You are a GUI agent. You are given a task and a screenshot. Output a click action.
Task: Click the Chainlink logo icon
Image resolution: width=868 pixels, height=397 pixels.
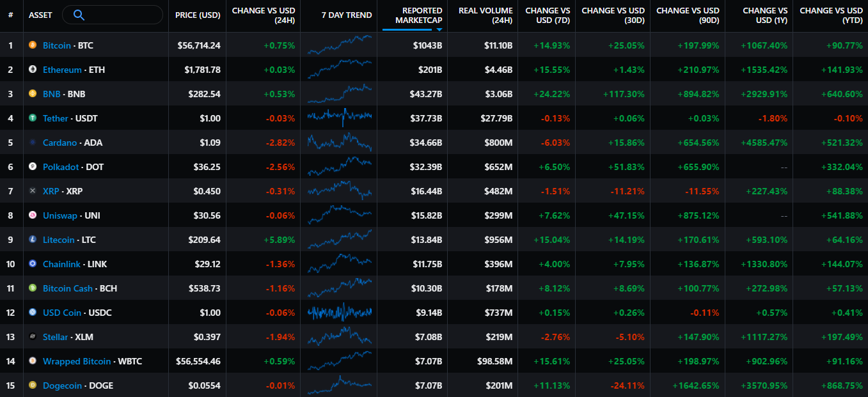[x=33, y=264]
